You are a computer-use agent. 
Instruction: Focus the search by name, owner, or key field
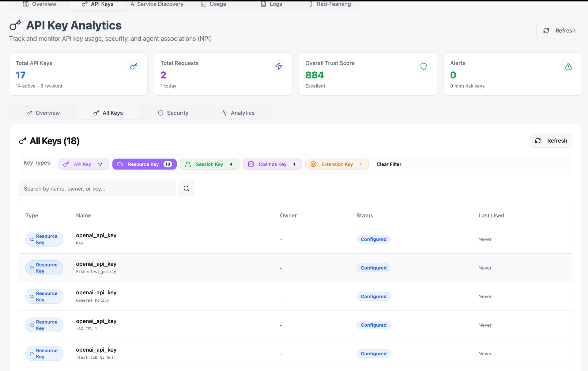pyautogui.click(x=97, y=189)
